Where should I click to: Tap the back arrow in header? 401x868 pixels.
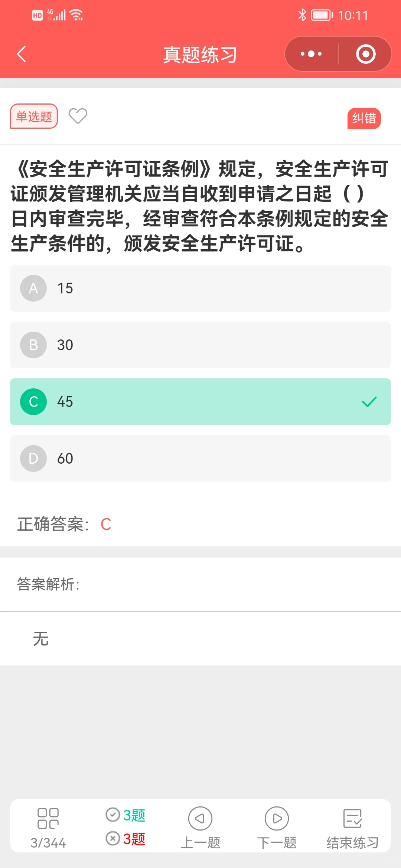(x=22, y=54)
